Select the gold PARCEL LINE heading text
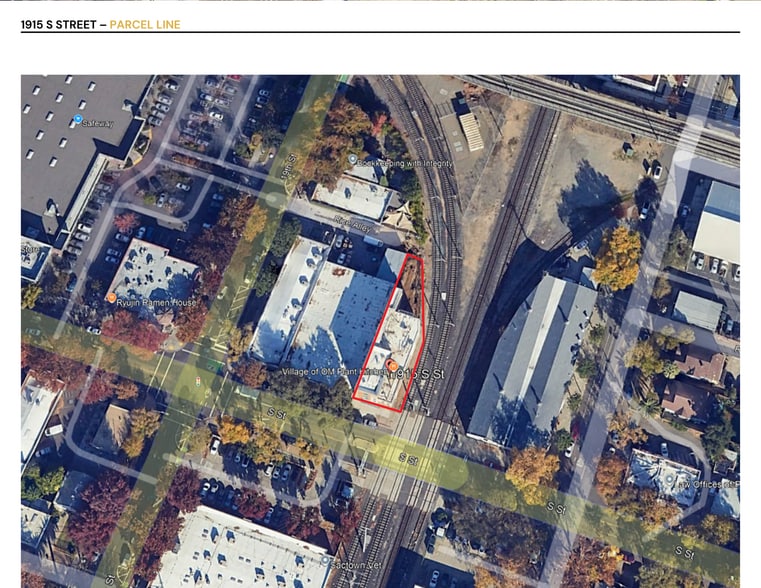Screen dimensions: 761x588 145,24
